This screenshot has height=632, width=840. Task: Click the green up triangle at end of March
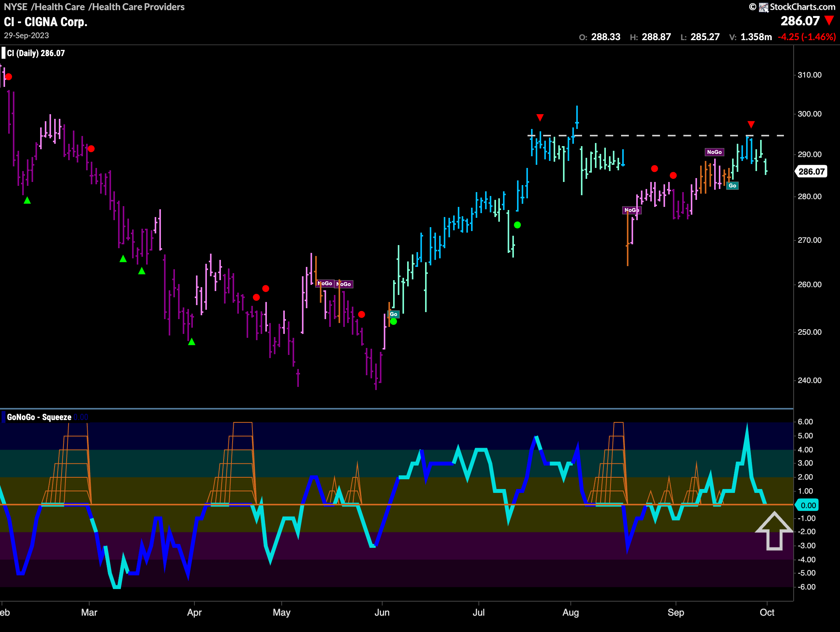coord(192,342)
